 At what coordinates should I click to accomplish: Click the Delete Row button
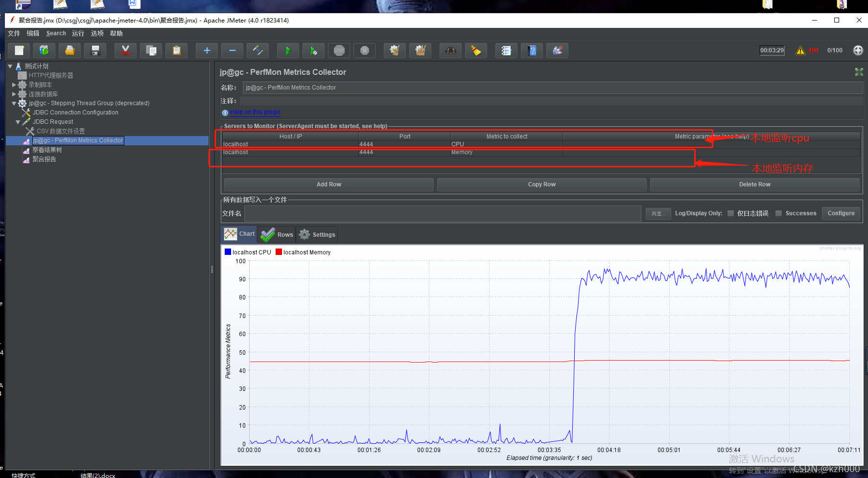pyautogui.click(x=754, y=184)
